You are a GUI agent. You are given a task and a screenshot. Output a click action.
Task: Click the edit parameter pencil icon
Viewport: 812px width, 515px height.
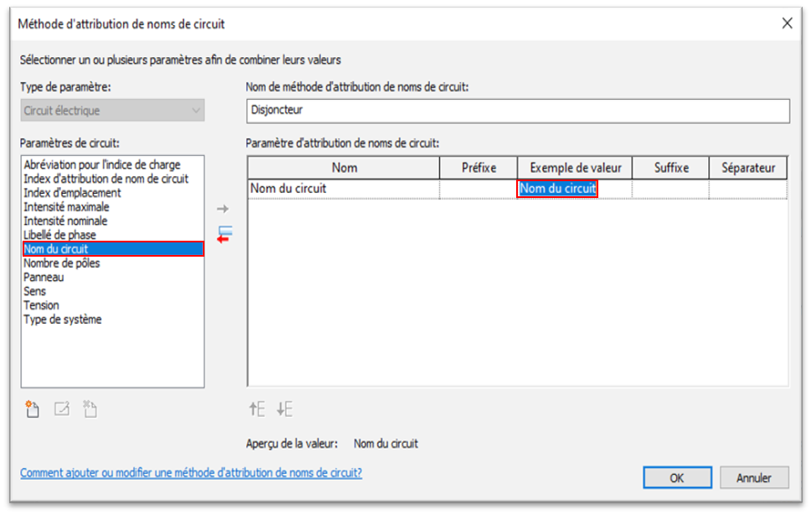(x=61, y=409)
